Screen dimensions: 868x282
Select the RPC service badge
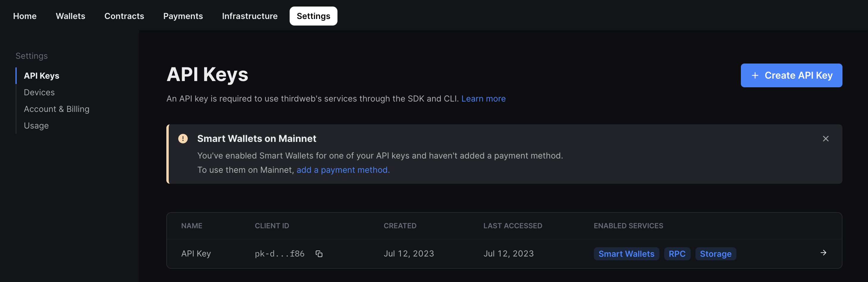(677, 254)
